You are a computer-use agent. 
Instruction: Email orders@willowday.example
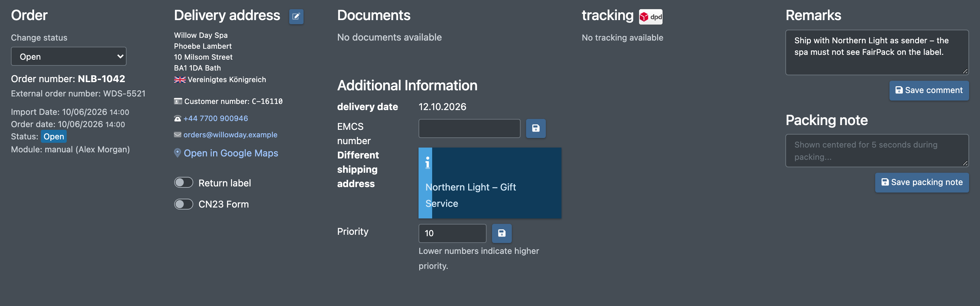coord(230,135)
